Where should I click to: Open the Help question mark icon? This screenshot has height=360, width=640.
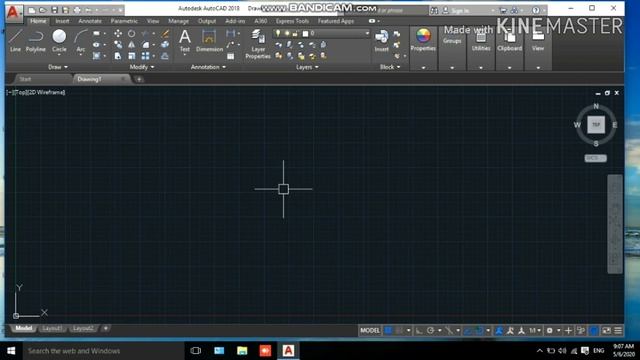[536, 10]
